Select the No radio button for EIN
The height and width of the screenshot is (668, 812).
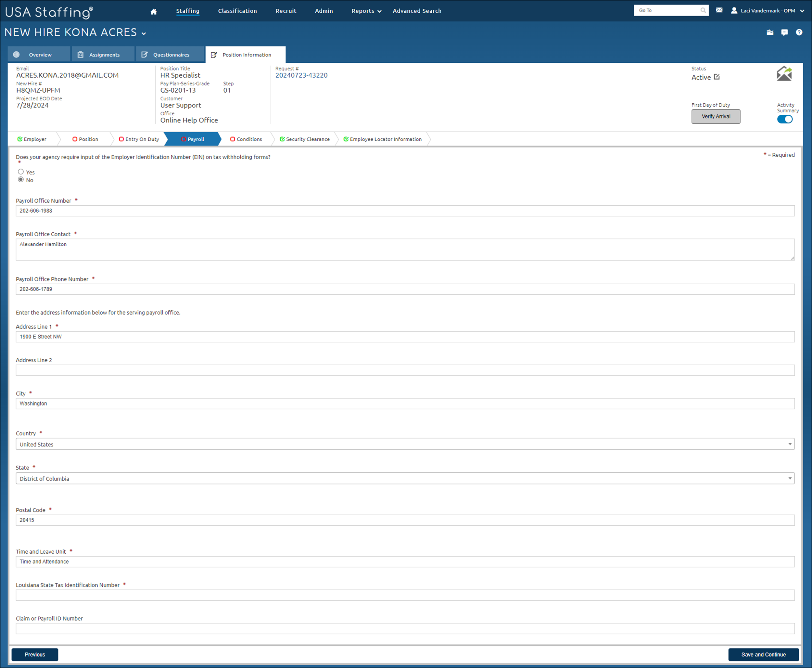pos(21,180)
